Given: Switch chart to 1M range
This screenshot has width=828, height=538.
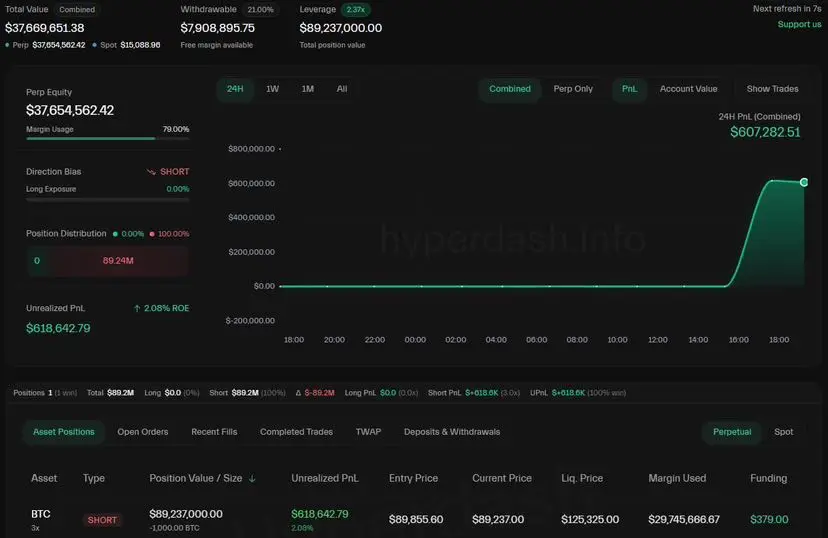Looking at the screenshot, I should (x=307, y=89).
